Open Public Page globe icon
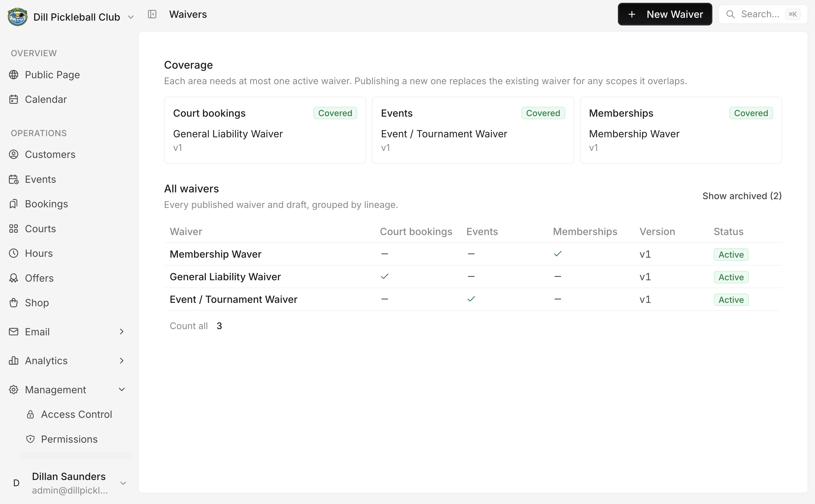 [14, 75]
